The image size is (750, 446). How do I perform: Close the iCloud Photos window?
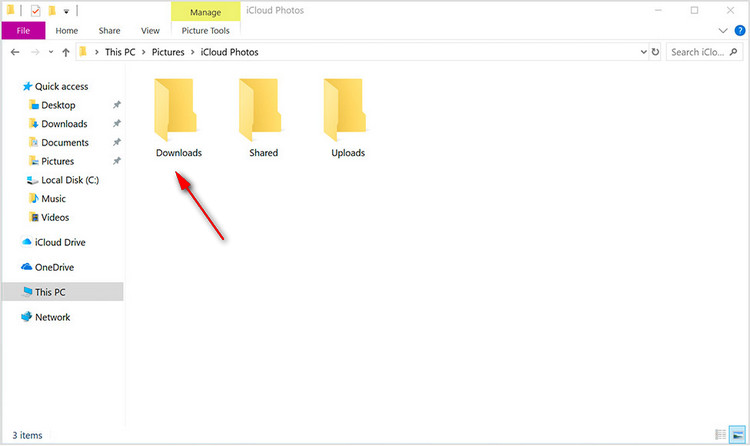pyautogui.click(x=730, y=11)
